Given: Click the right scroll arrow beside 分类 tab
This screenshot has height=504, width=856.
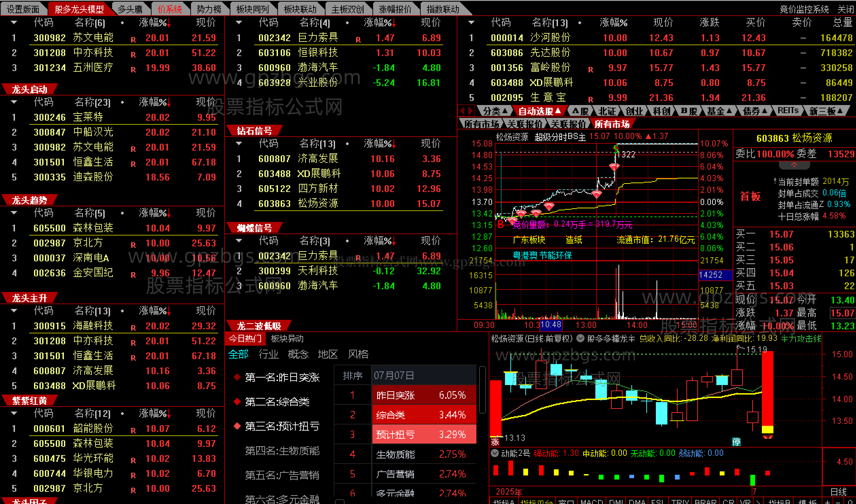Looking at the screenshot, I should 470,111.
